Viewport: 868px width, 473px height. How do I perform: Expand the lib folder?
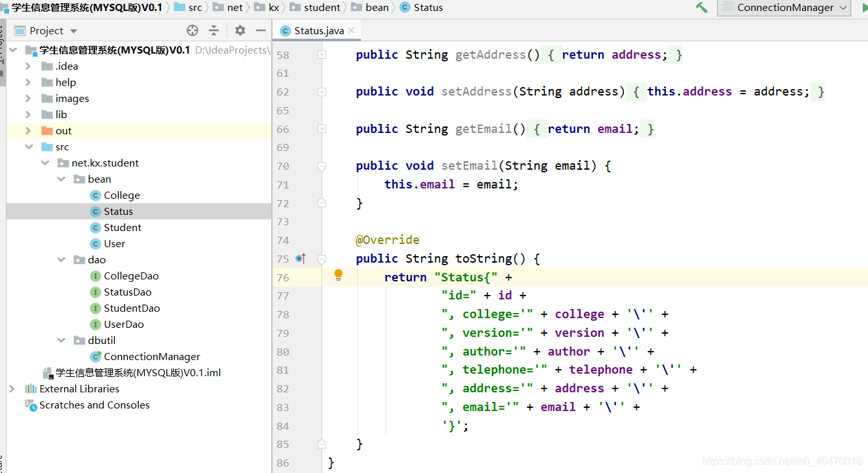click(28, 114)
